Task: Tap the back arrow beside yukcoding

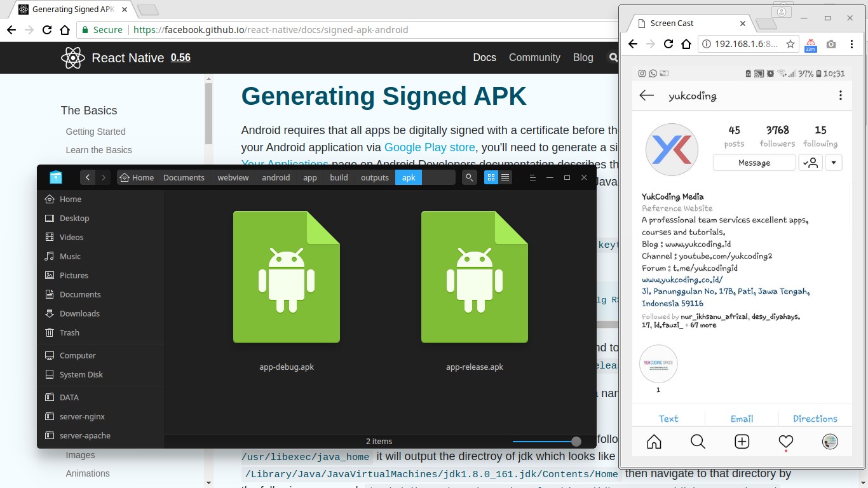Action: (647, 95)
